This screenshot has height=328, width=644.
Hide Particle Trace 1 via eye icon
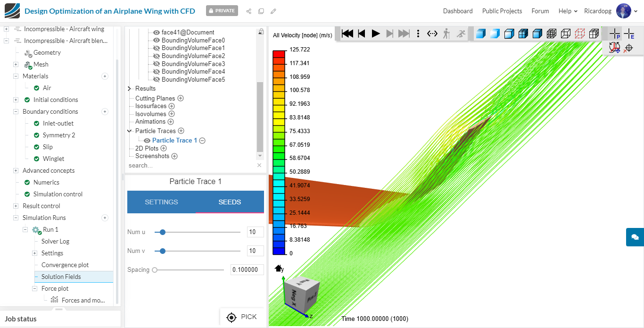coord(147,141)
